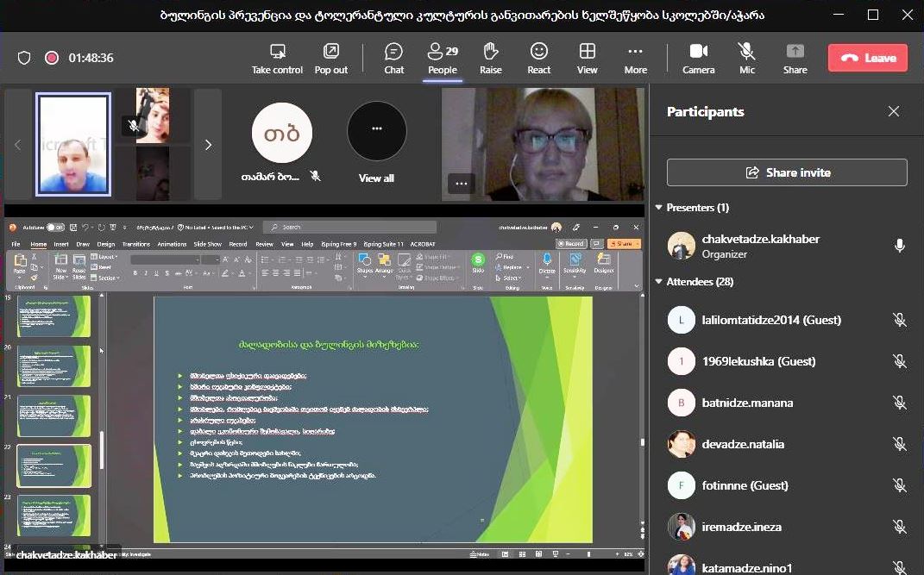The image size is (924, 575).
Task: Collapse the Presenters (1) section
Action: pyautogui.click(x=659, y=207)
